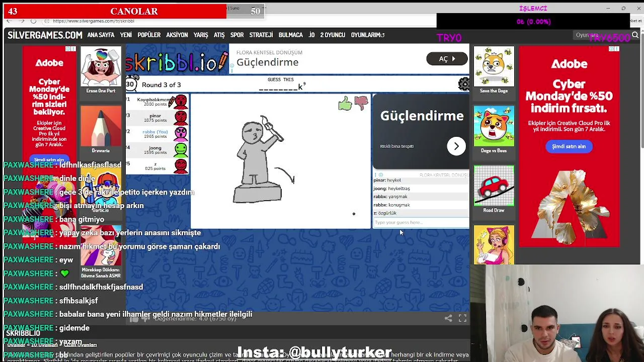Open YENİ menu item

click(126, 35)
